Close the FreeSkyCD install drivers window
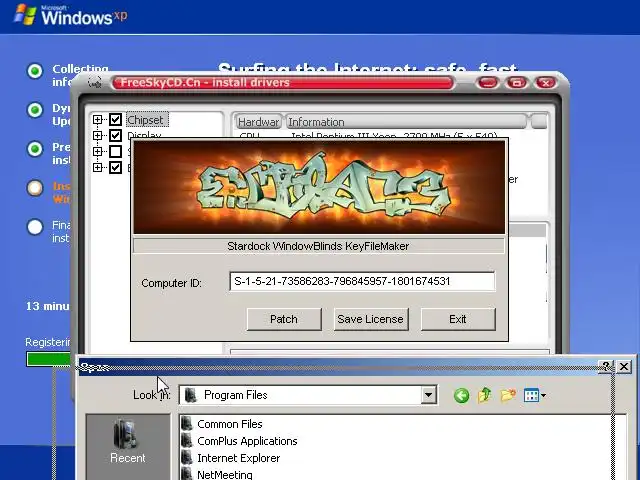 (x=546, y=83)
